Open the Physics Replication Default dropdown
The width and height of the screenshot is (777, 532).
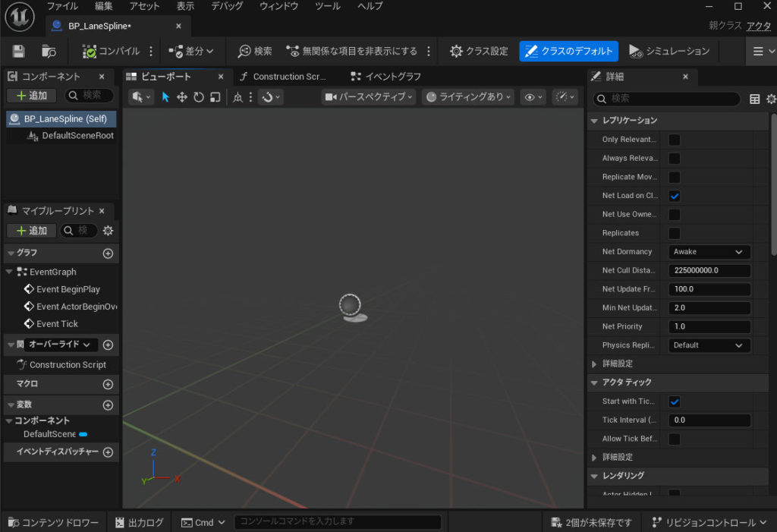click(709, 345)
